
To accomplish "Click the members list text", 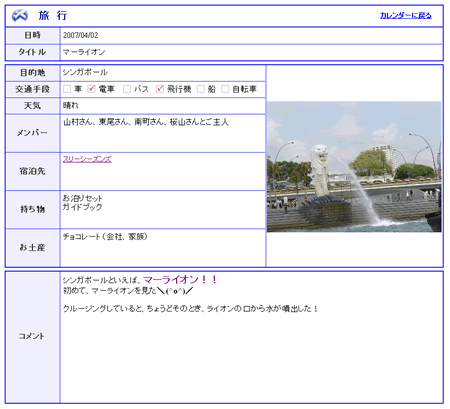I will (146, 122).
